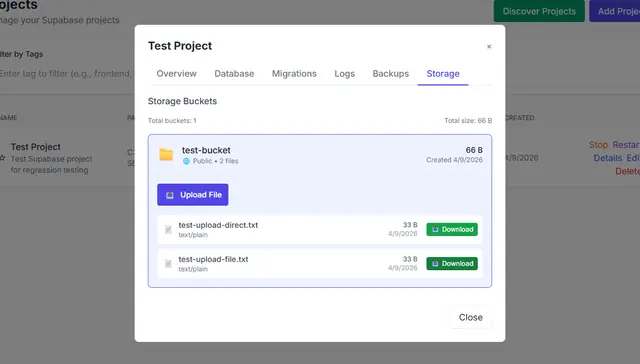
Task: Click the 66 B bucket size value
Action: tap(474, 150)
